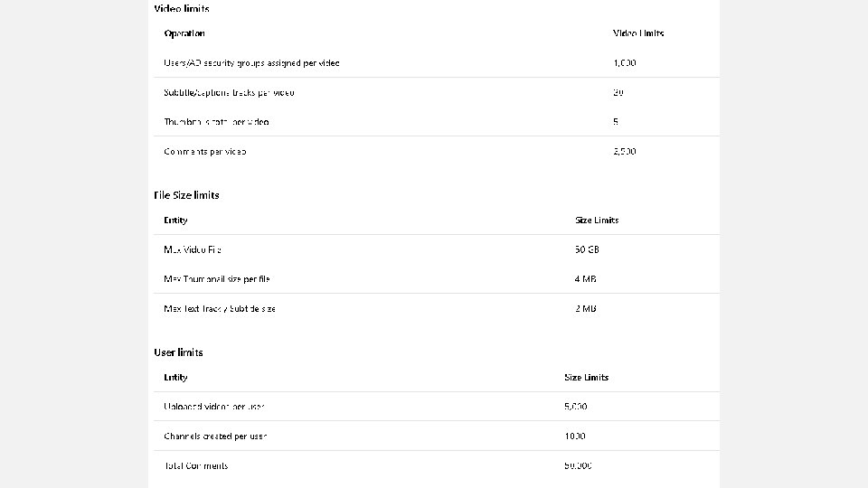The height and width of the screenshot is (488, 868).
Task: Select Max Text Track / Subtitle size row
Action: pyautogui.click(x=220, y=309)
